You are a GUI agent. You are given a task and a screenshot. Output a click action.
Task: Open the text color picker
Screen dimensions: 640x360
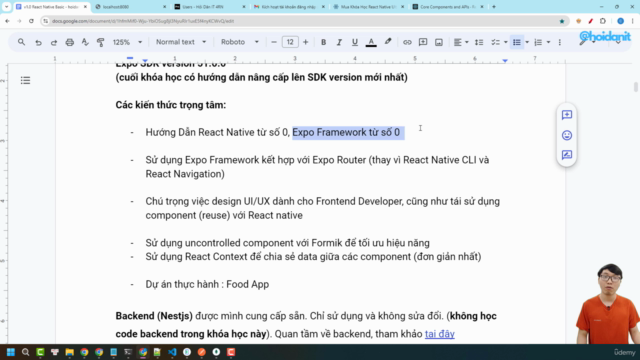[x=371, y=42]
